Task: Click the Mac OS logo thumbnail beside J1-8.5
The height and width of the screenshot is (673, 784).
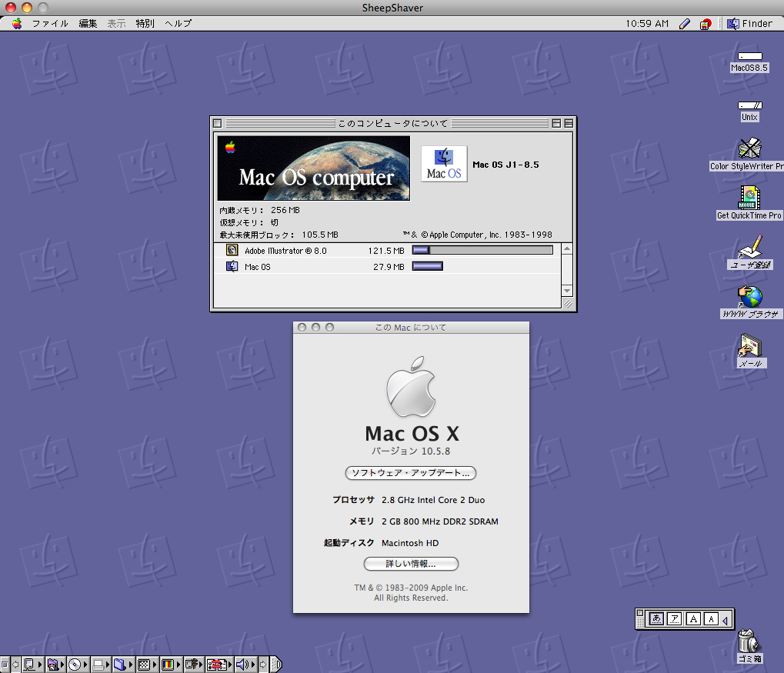Action: pyautogui.click(x=444, y=164)
